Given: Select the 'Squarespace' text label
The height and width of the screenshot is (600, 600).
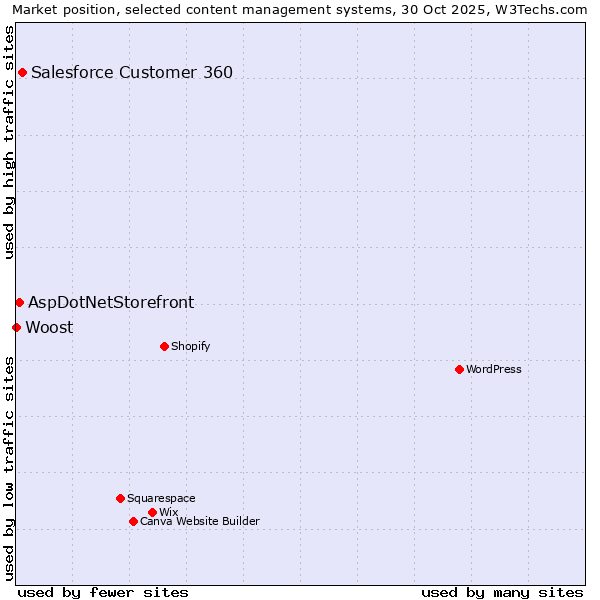Looking at the screenshot, I should (161, 498).
